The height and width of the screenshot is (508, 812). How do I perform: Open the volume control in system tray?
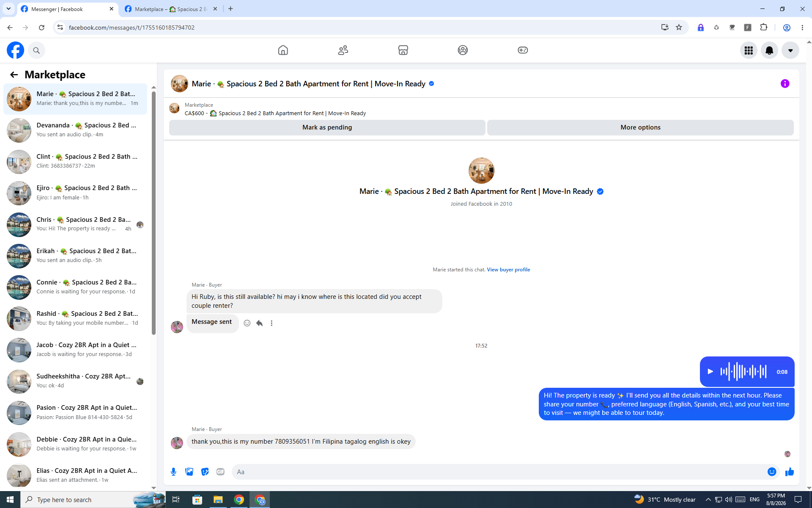(728, 500)
